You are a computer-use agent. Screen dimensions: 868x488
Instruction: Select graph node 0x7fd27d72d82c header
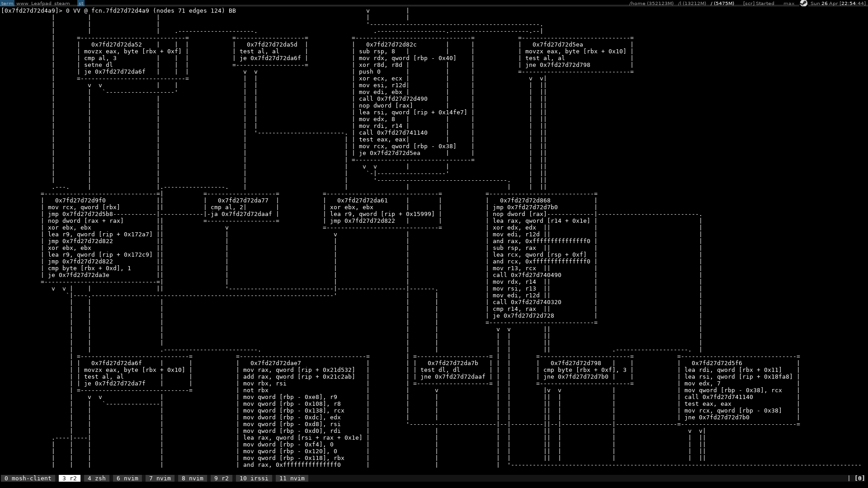[391, 45]
